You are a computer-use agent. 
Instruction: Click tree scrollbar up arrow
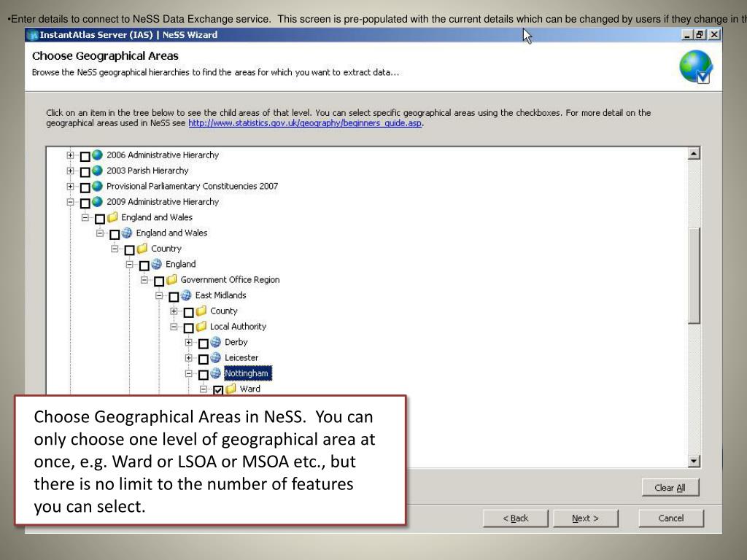point(694,153)
